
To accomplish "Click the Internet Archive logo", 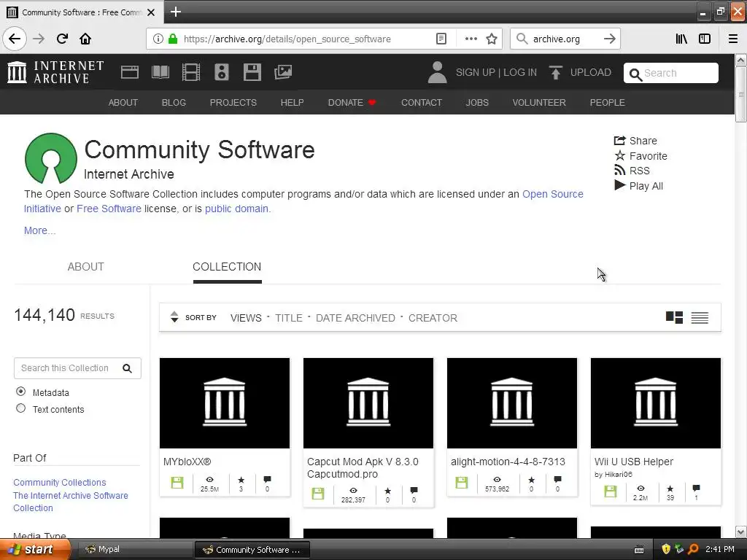I will [x=55, y=72].
